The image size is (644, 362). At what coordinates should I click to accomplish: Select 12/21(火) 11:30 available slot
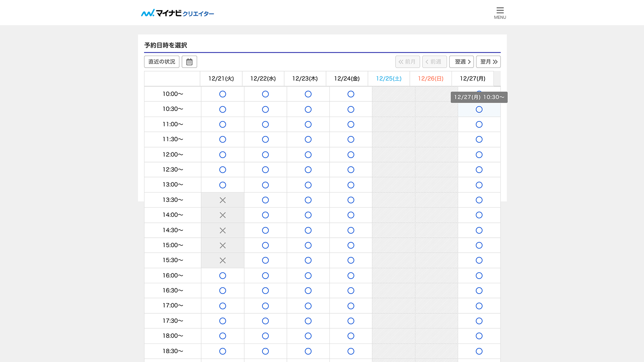point(223,140)
